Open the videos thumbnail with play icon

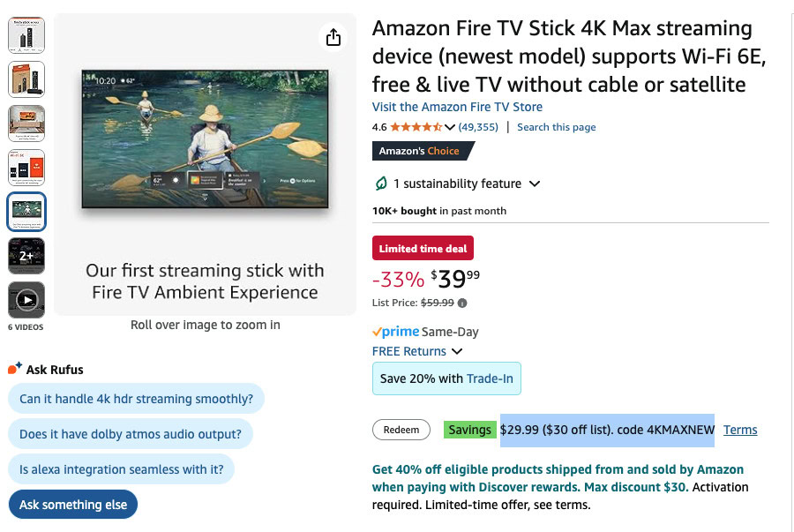pyautogui.click(x=26, y=300)
